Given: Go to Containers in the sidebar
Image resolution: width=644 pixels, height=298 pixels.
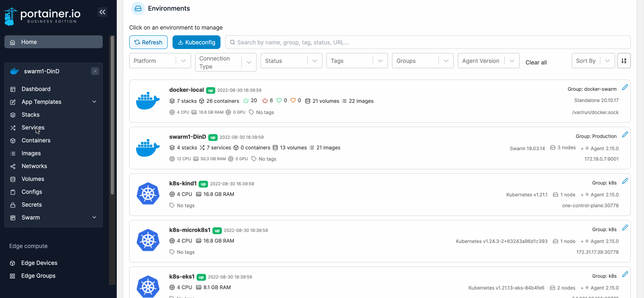Looking at the screenshot, I should 36,141.
